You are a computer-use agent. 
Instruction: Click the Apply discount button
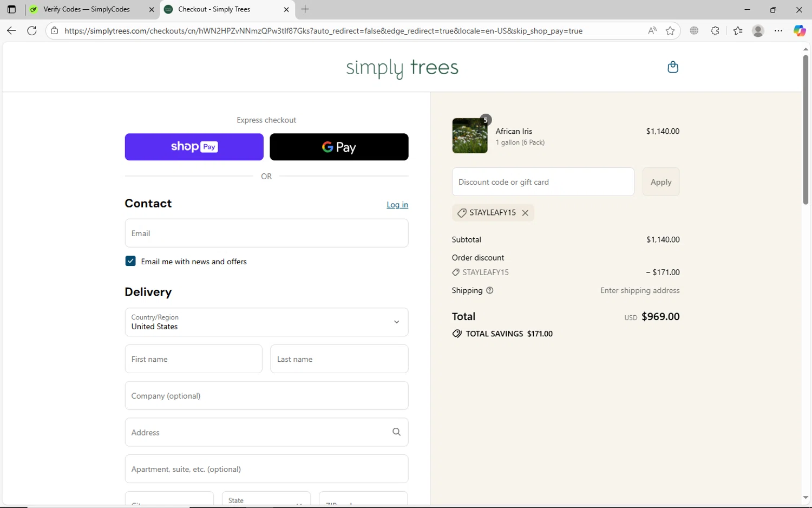(x=661, y=182)
